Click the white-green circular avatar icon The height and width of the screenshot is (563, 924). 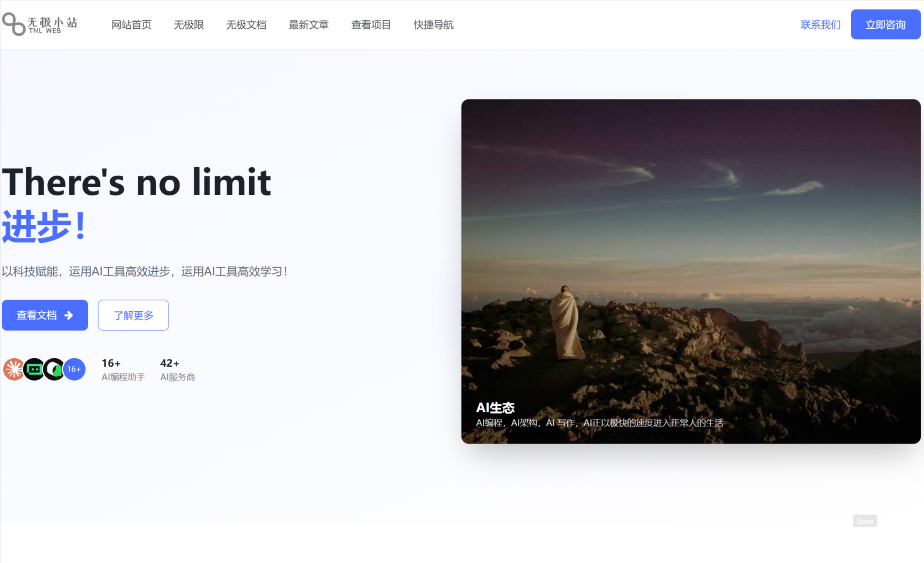coord(54,369)
